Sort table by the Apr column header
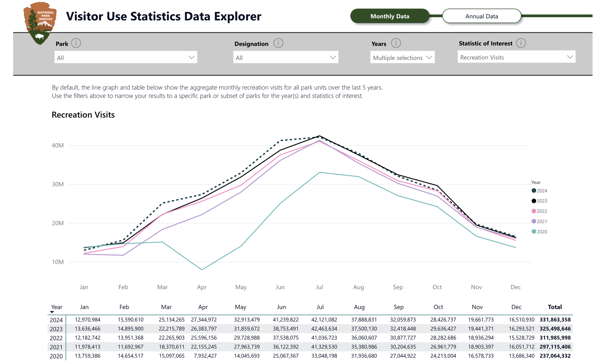This screenshot has height=364, width=607. [203, 307]
